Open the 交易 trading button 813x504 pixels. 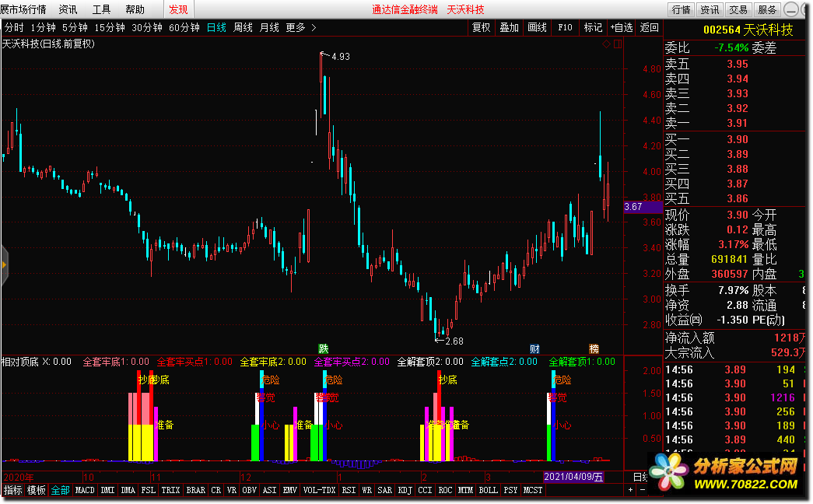click(738, 9)
